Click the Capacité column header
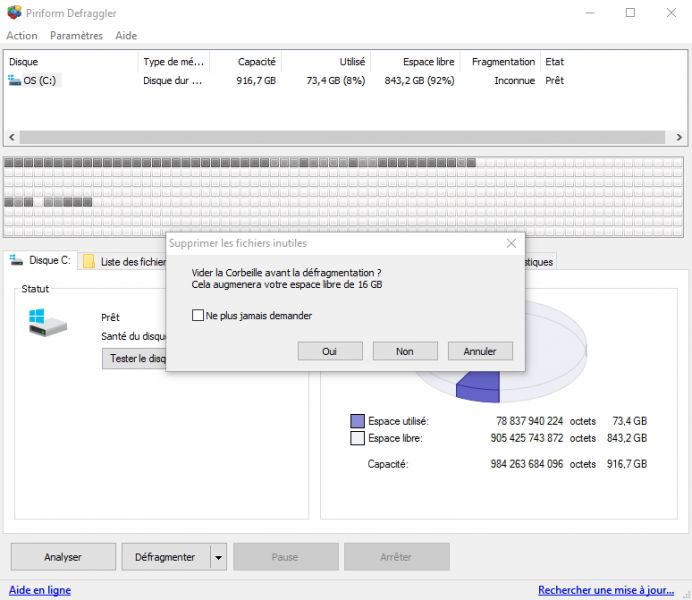 245,62
